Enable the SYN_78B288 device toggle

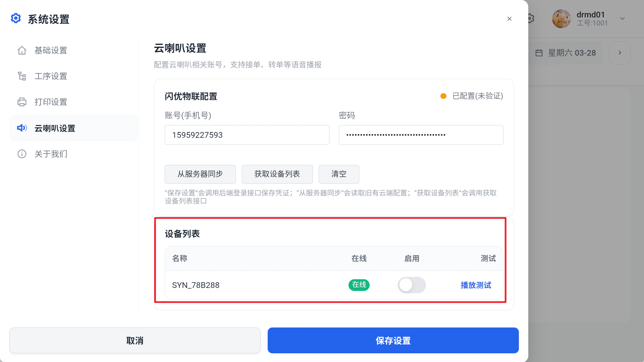[x=412, y=285]
